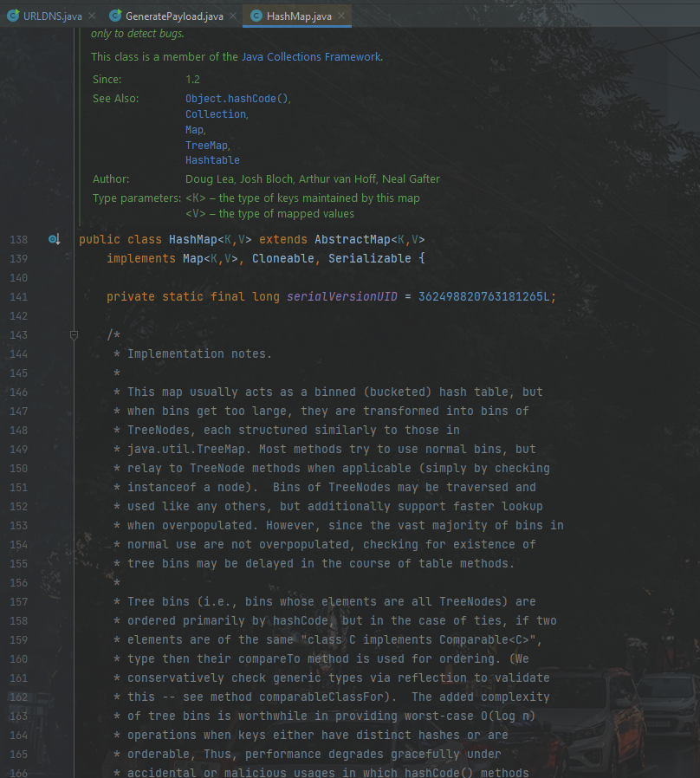Switch to the GeneratePayload.java tab
700x778 pixels.
pyautogui.click(x=173, y=16)
